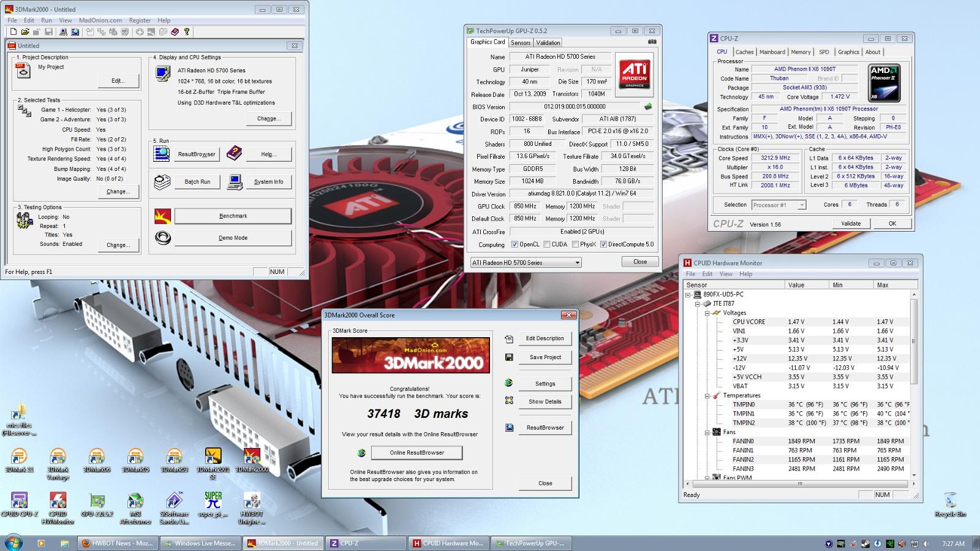This screenshot has width=980, height=551.
Task: Open the CPUID CPU-Z desktop shortcut
Action: click(x=19, y=505)
